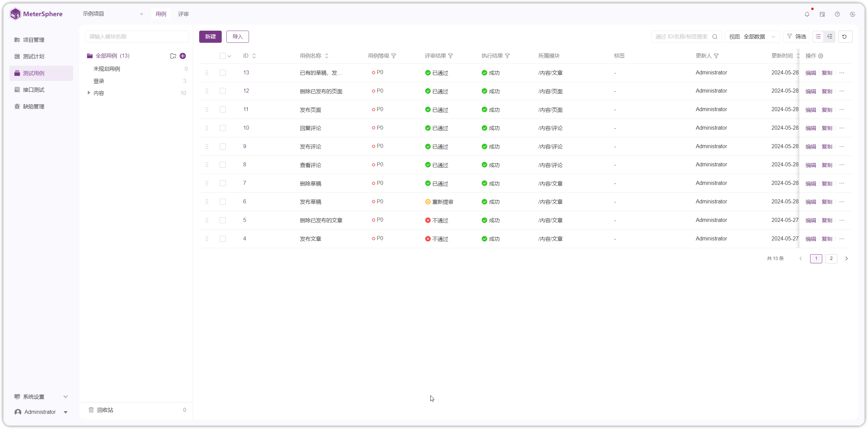Switch to the 评审 tab

tap(183, 14)
